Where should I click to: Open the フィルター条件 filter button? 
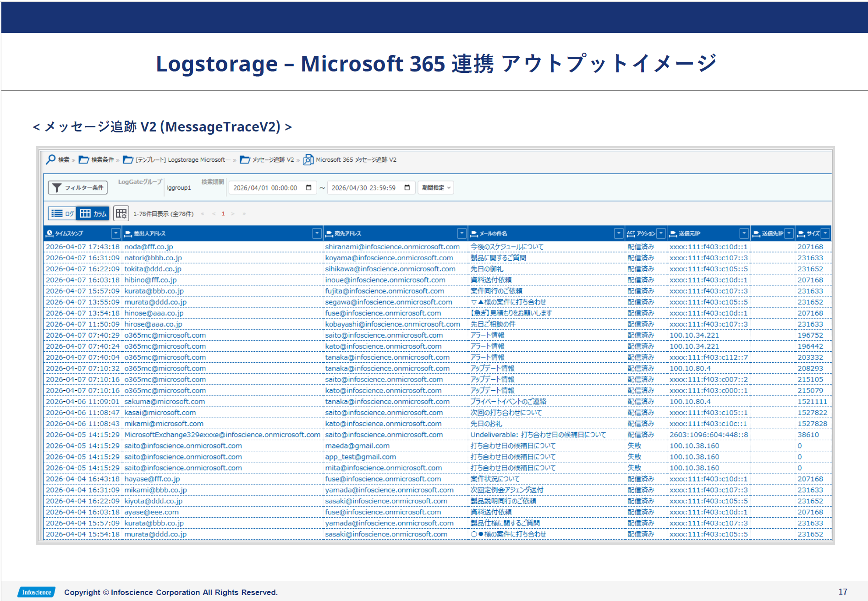[78, 188]
